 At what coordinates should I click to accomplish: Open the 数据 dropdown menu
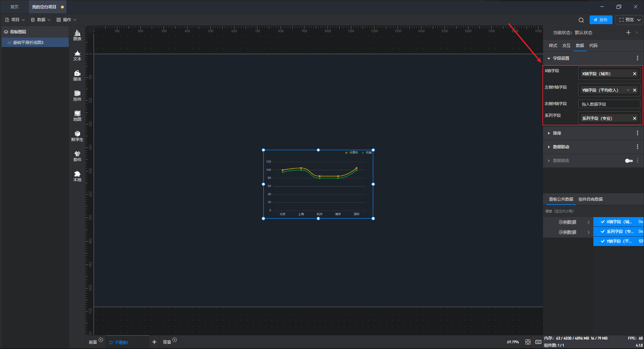(41, 20)
